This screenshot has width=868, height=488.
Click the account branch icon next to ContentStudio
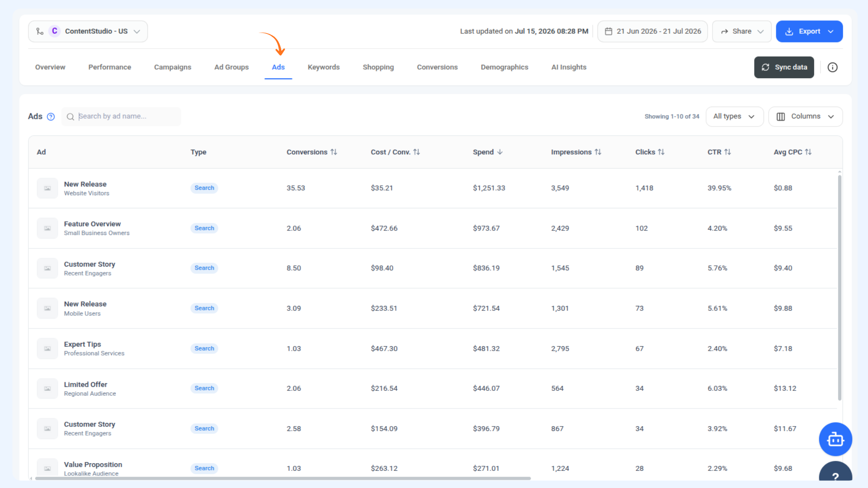point(40,31)
